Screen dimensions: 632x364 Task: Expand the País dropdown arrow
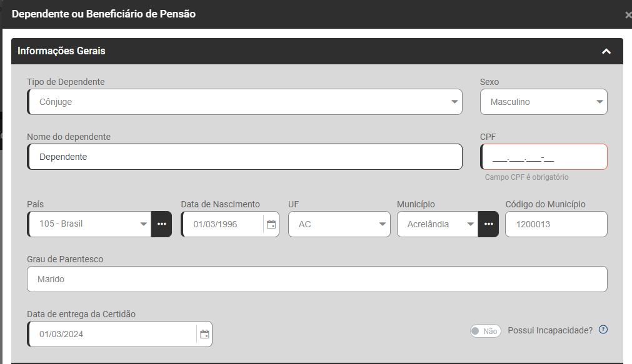tap(143, 224)
